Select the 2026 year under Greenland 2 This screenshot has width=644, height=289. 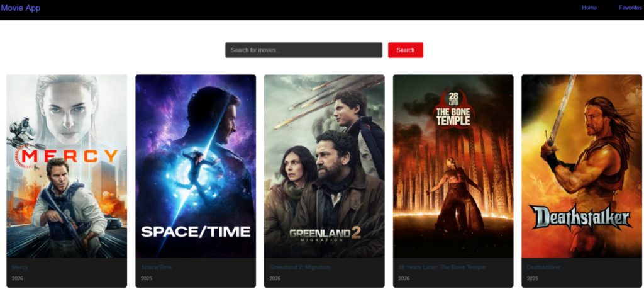[x=275, y=278]
